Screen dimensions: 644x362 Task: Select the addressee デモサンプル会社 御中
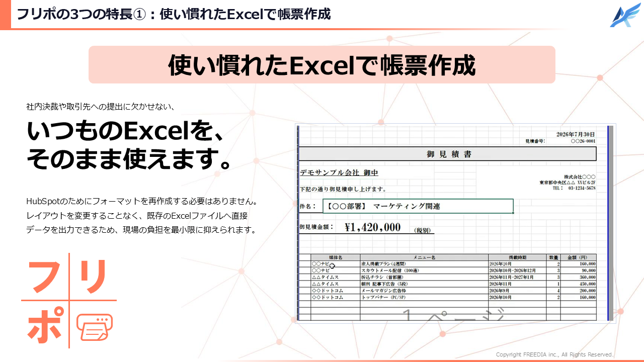click(x=339, y=172)
